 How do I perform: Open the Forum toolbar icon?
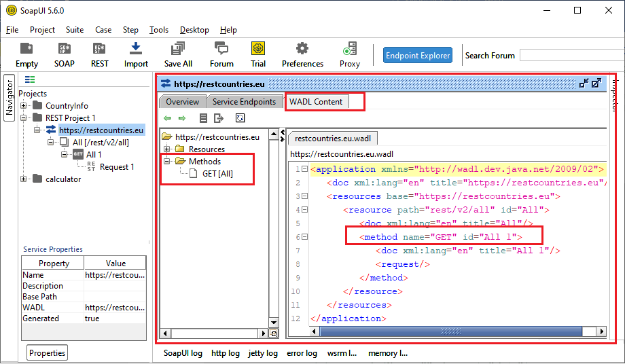(221, 49)
